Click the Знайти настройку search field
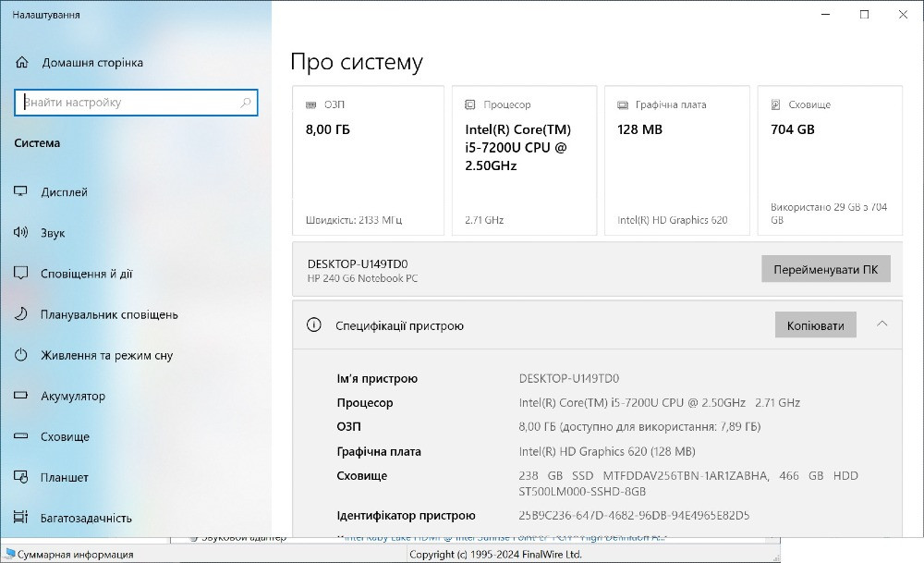Image resolution: width=924 pixels, height=563 pixels. pyautogui.click(x=136, y=103)
